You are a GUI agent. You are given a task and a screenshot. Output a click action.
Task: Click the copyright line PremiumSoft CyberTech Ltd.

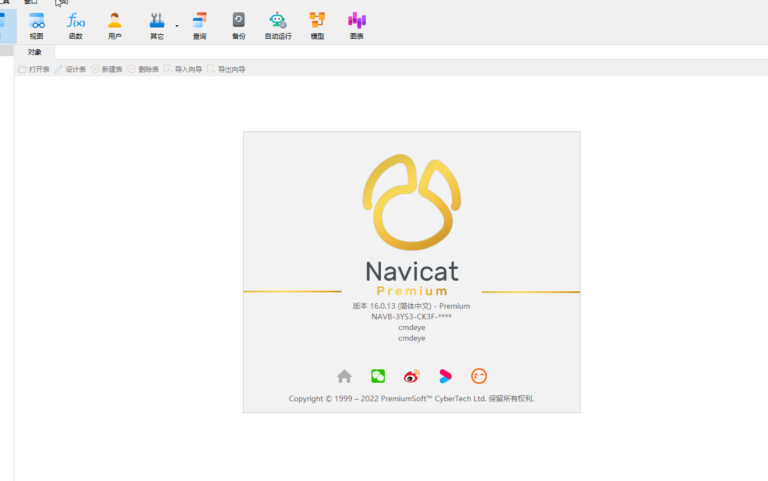pos(411,399)
